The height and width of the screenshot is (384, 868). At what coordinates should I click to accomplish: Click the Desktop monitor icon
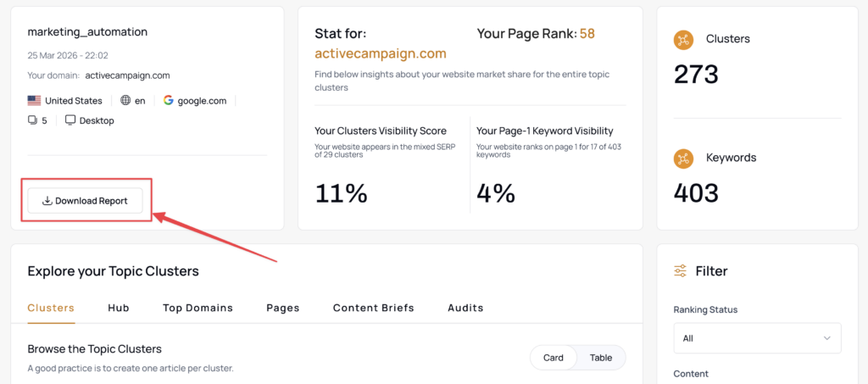(70, 120)
